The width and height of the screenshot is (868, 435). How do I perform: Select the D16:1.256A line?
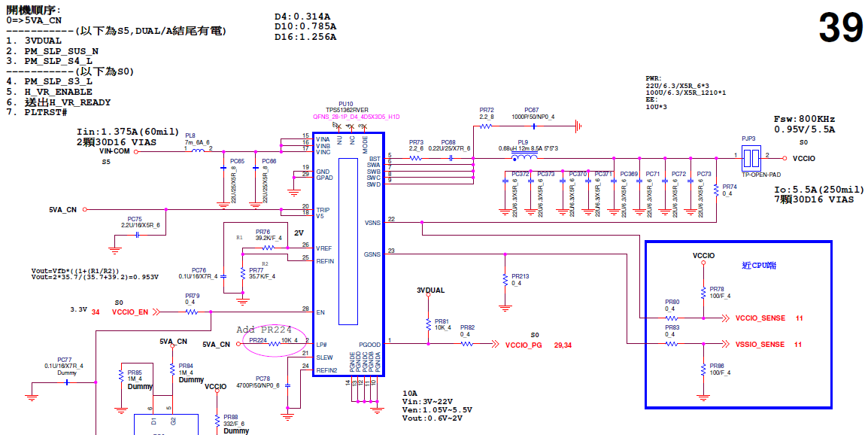pyautogui.click(x=305, y=37)
